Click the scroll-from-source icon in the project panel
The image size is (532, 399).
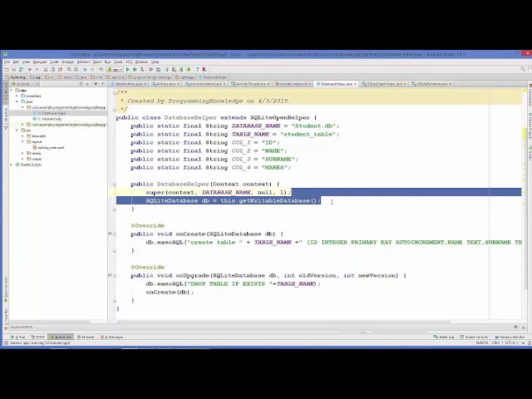tap(81, 84)
